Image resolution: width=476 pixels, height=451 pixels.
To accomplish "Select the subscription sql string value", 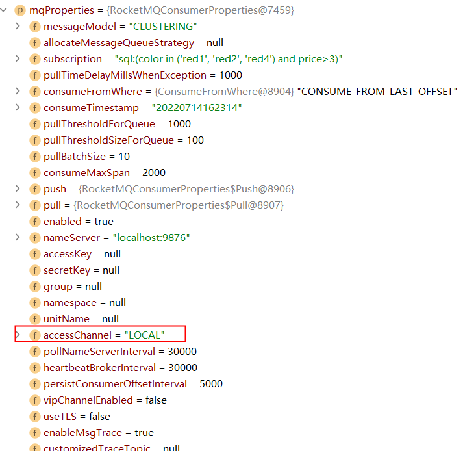I will [x=229, y=59].
